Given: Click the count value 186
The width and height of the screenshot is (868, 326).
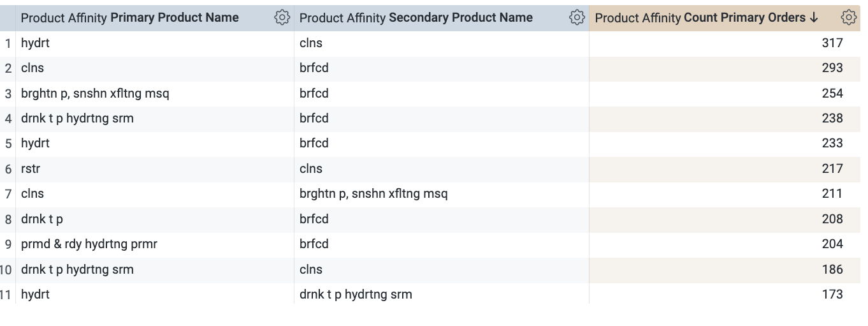Looking at the screenshot, I should [832, 269].
